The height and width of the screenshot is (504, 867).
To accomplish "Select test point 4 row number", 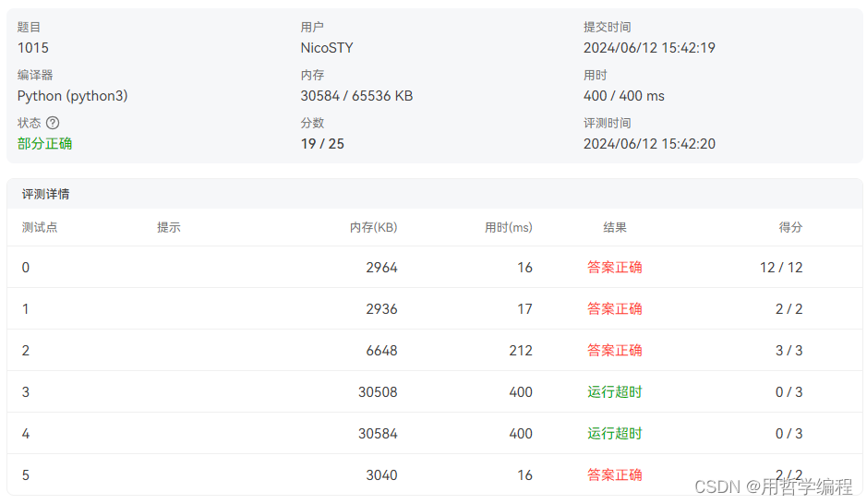I will tap(26, 433).
